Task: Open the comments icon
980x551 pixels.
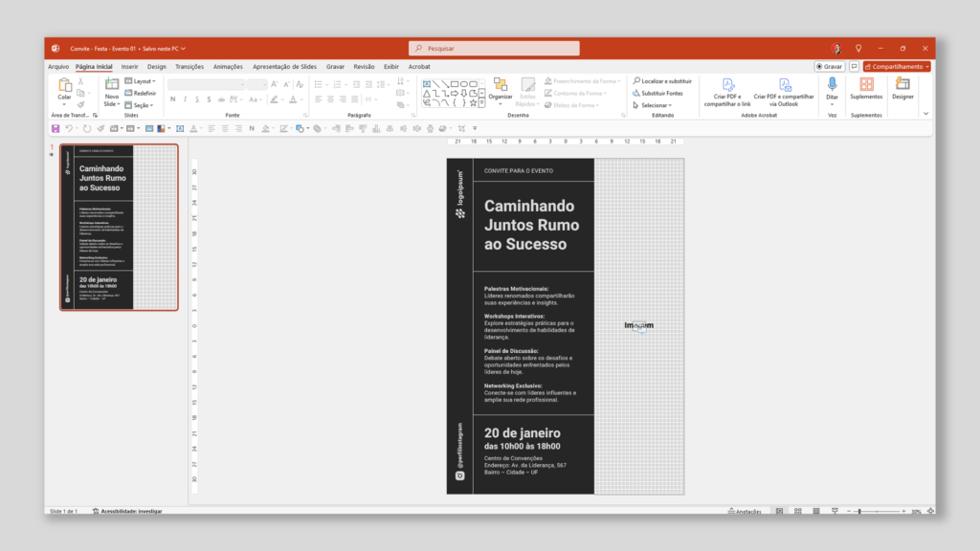Action: pos(854,66)
